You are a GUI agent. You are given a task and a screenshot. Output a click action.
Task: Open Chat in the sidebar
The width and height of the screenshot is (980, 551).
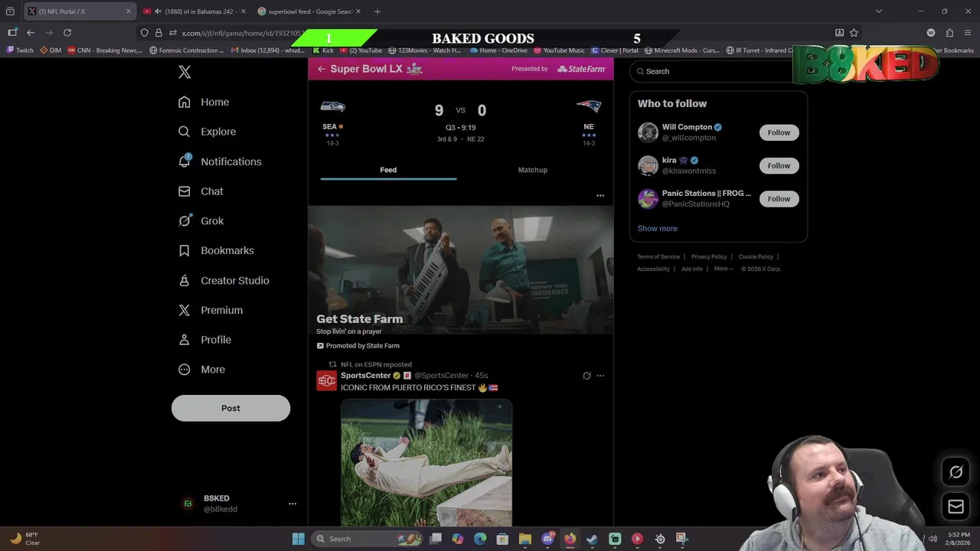click(x=201, y=191)
